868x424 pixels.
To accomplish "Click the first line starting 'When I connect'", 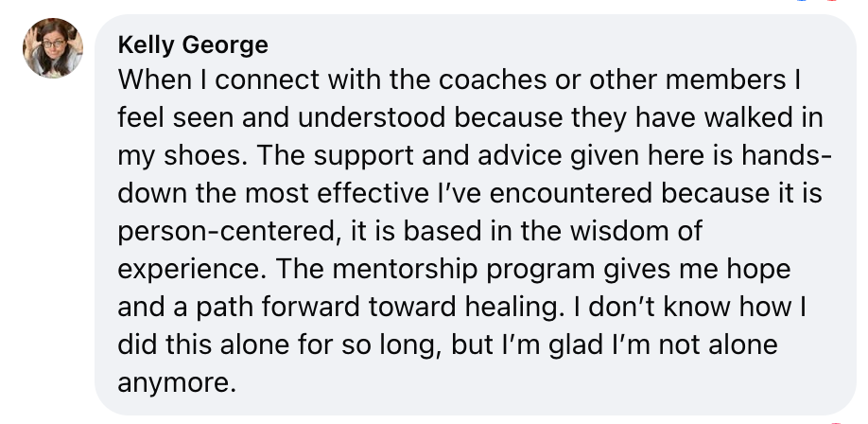I will click(x=460, y=79).
